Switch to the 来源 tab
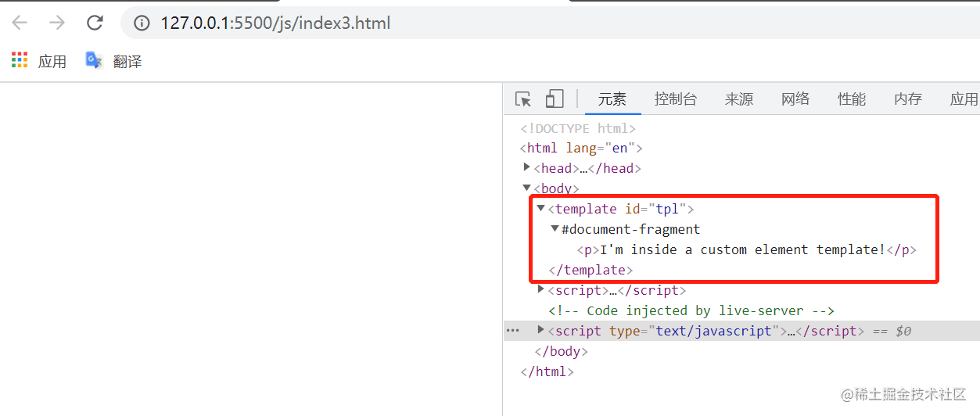This screenshot has width=980, height=416. point(739,99)
